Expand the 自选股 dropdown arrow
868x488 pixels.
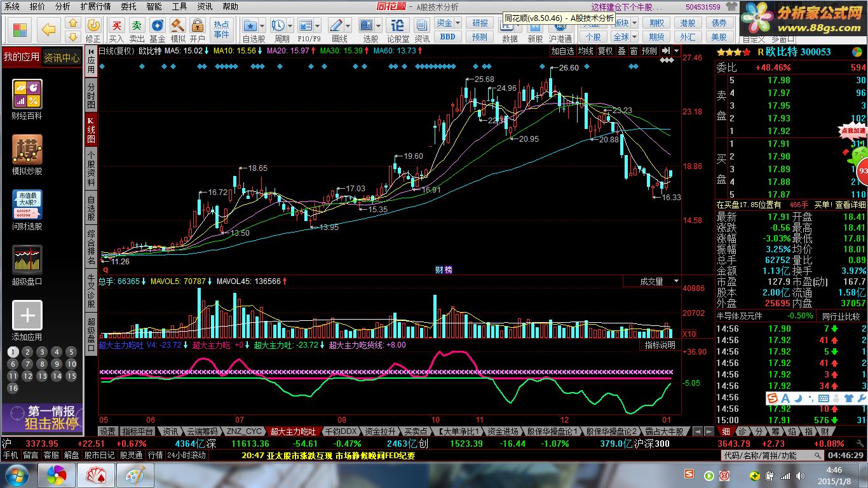tap(262, 25)
